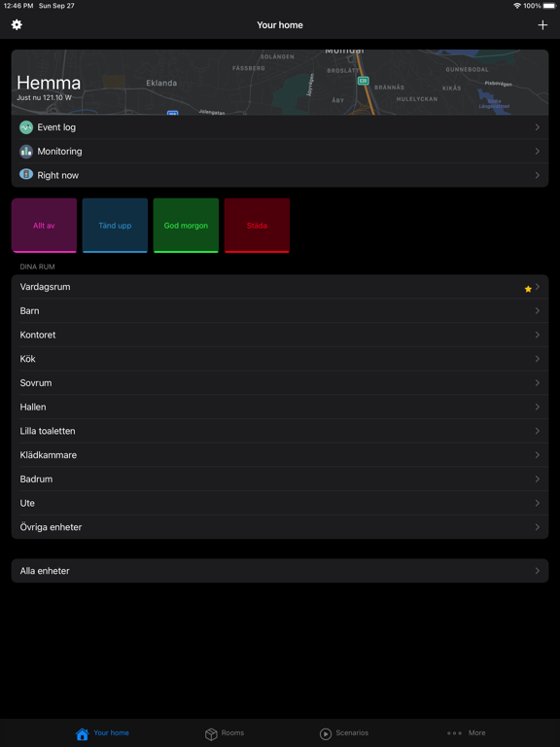
Task: Tap the Event log waveform icon
Action: point(26,127)
